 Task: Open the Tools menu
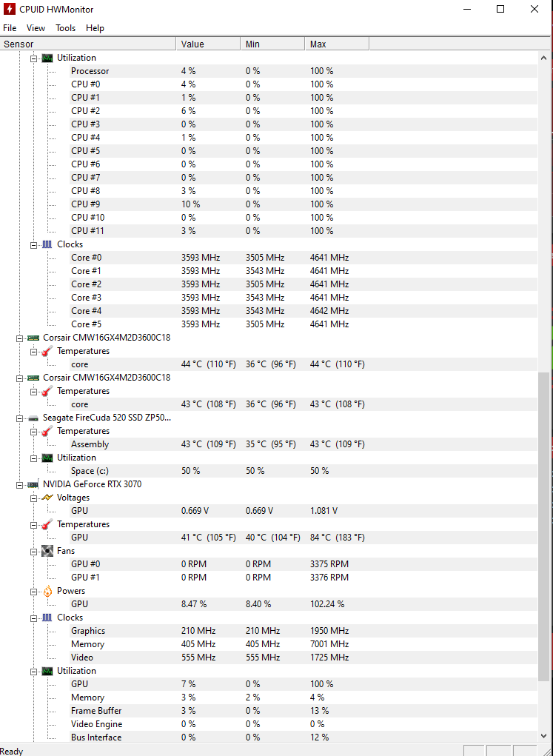tap(65, 28)
